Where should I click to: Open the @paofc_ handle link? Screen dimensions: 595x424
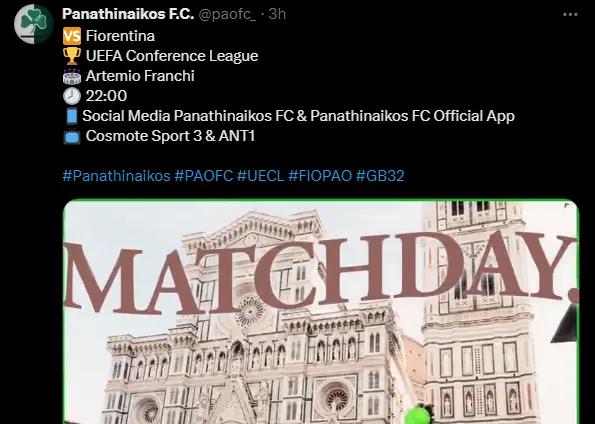click(227, 14)
